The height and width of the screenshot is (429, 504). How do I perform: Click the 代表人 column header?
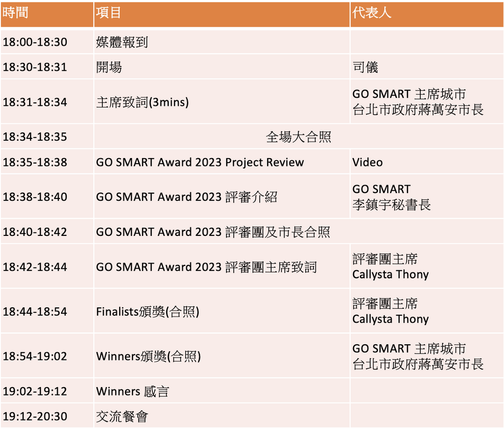pyautogui.click(x=372, y=13)
